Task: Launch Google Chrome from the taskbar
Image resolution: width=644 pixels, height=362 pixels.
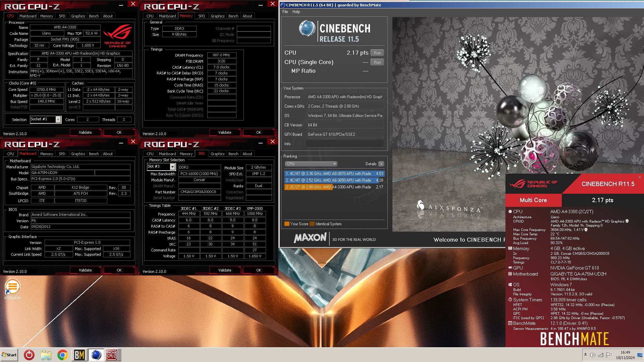Action: [62, 355]
